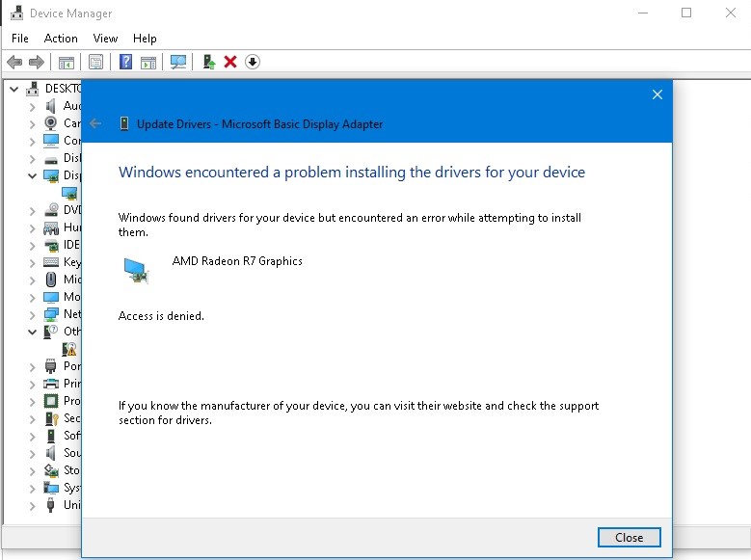This screenshot has height=560, width=751.
Task: Select the Monitors category icon
Action: click(51, 297)
